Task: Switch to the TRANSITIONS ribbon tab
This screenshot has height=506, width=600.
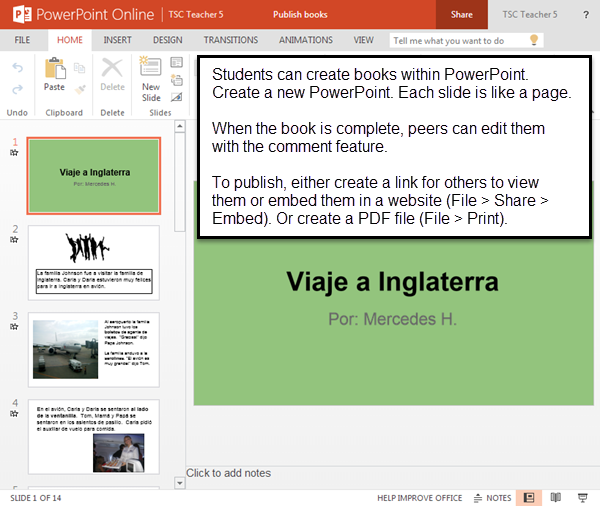Action: (230, 40)
